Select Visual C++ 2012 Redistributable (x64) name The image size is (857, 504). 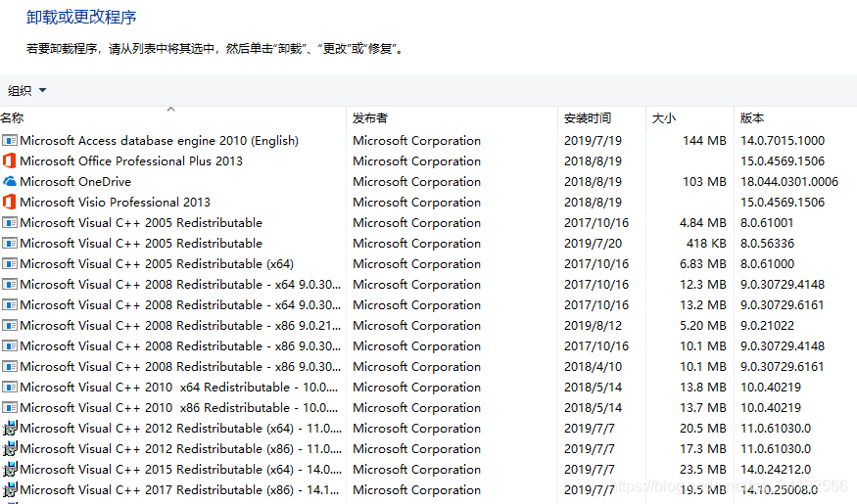pyautogui.click(x=180, y=429)
